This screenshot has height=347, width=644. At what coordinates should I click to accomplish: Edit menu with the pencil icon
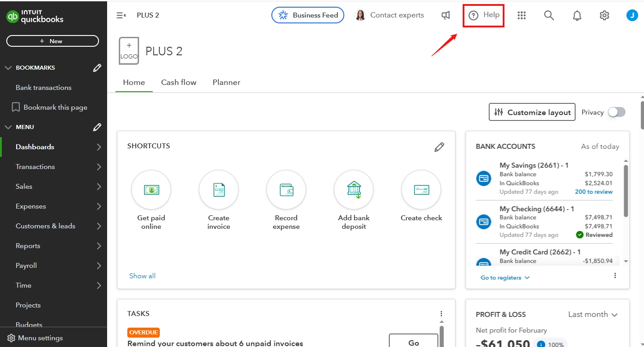pyautogui.click(x=97, y=127)
